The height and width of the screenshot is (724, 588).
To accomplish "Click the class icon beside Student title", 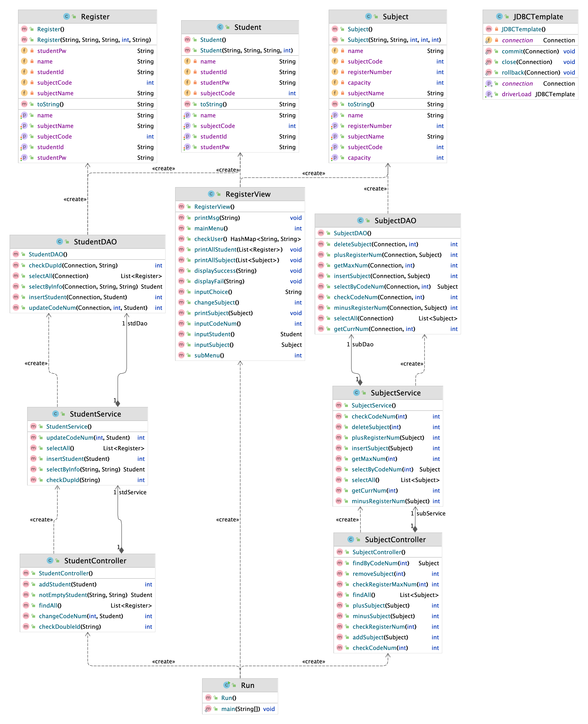I will (220, 27).
